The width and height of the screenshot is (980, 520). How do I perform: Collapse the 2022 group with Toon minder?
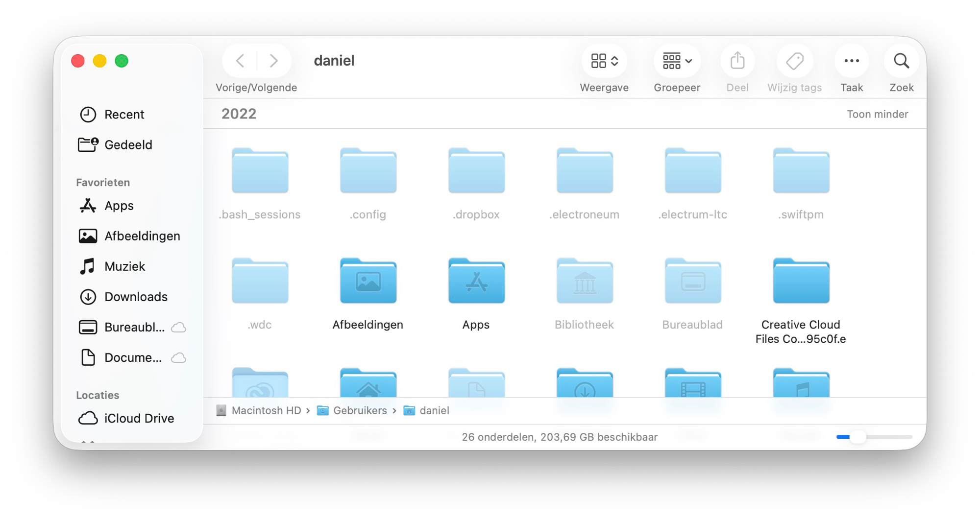[877, 114]
